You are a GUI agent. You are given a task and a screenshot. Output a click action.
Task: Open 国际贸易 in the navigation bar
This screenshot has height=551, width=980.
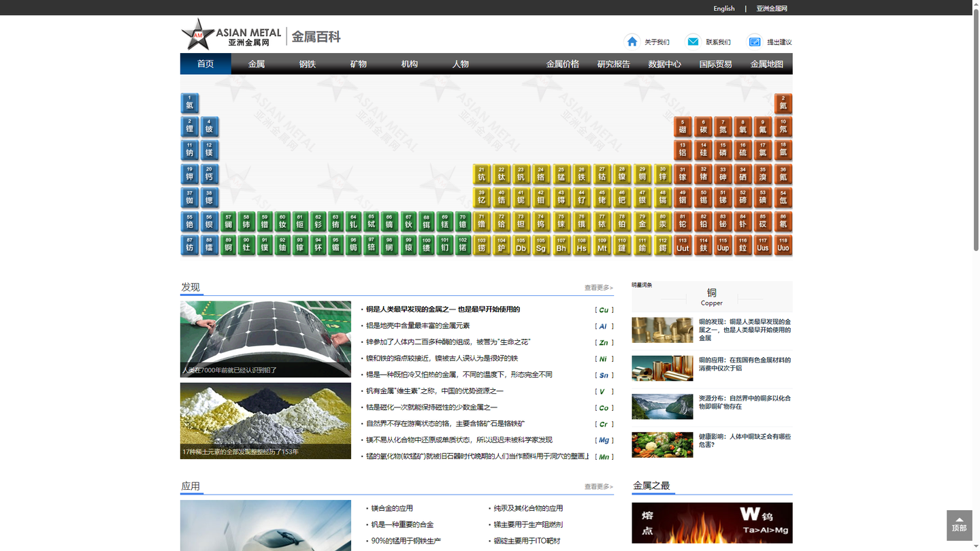(716, 64)
